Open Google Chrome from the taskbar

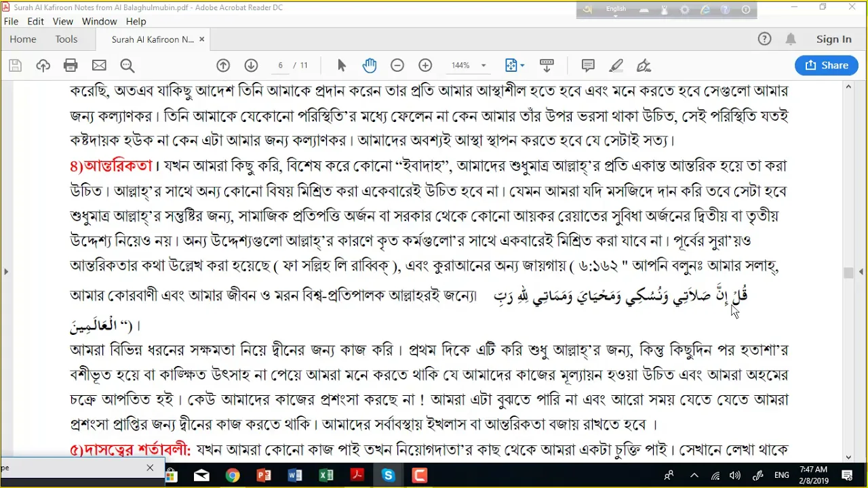pos(233,476)
